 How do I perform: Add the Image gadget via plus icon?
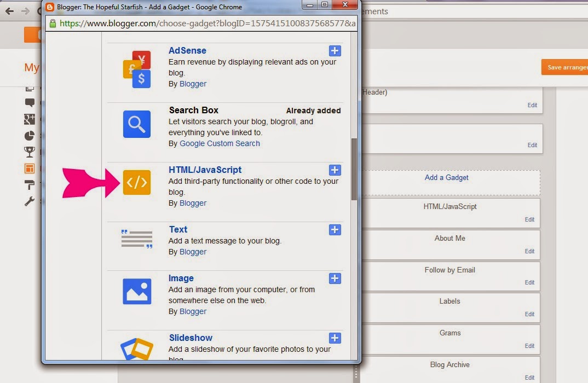pos(335,278)
